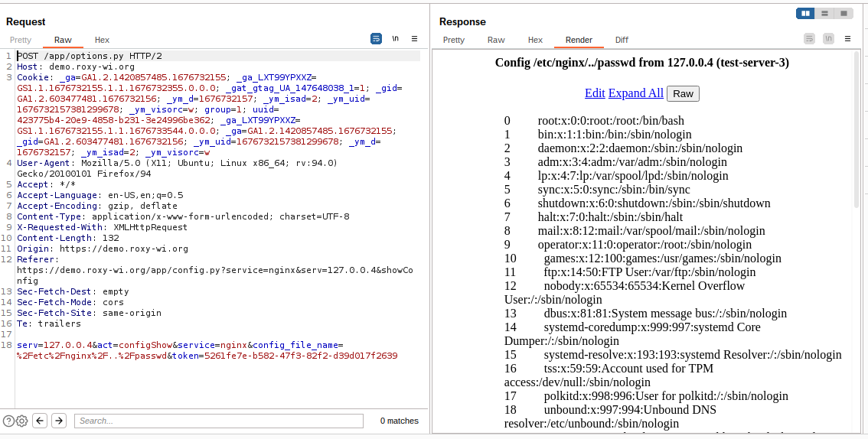This screenshot has width=868, height=439.
Task: Click the shutdown:x:6:0 passwd entry
Action: pos(654,203)
